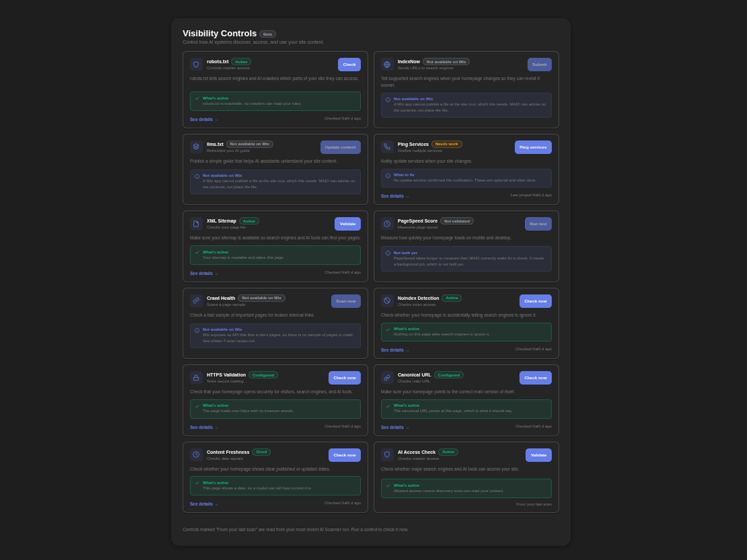Click the Content Freshness clock icon
Viewport: 747px width, 560px height.
coord(196,455)
